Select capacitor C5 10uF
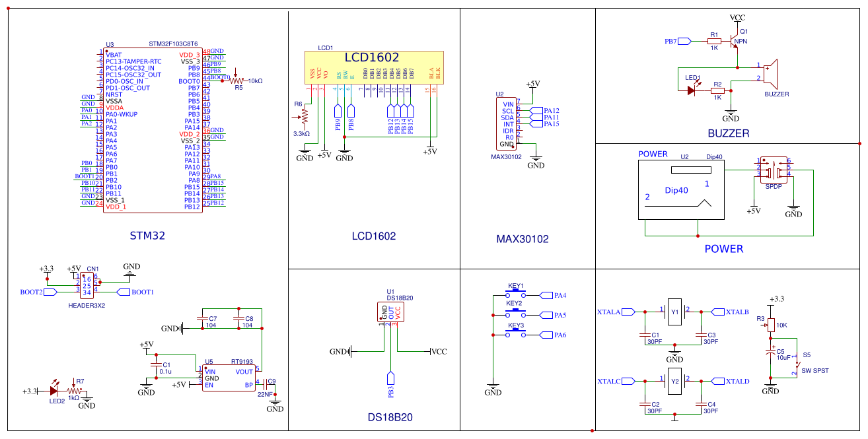This screenshot has width=868, height=439. pos(770,353)
